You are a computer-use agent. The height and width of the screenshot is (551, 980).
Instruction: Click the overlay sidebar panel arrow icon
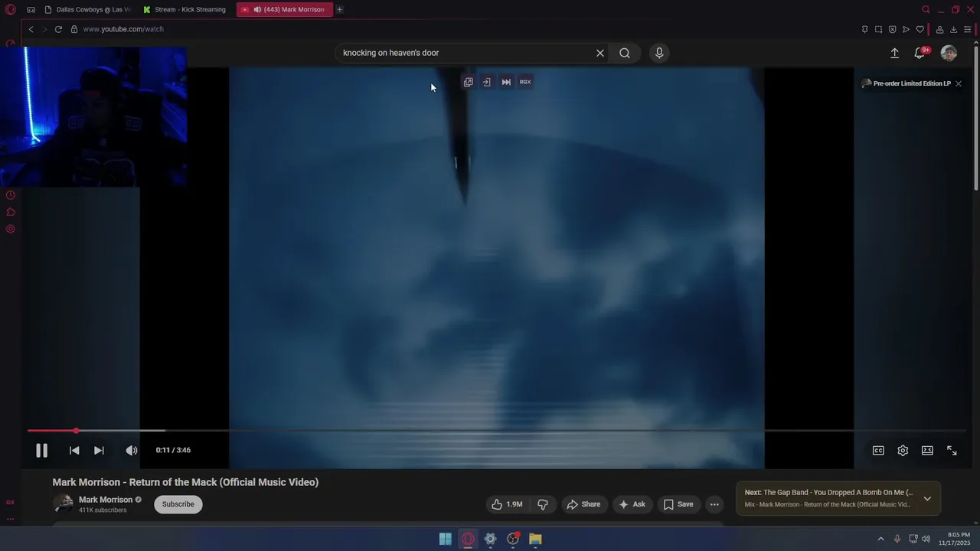[486, 82]
